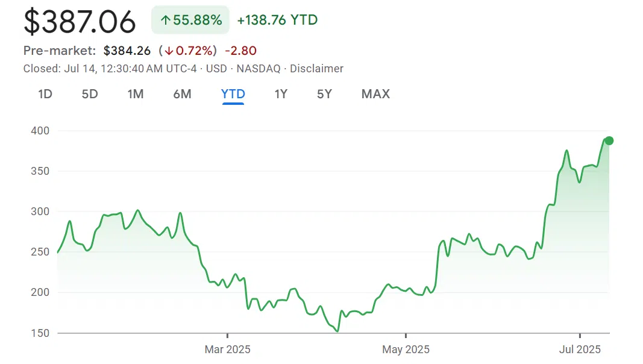The image size is (643, 364).
Task: Click the Mar 2025 axis label
Action: click(x=228, y=350)
